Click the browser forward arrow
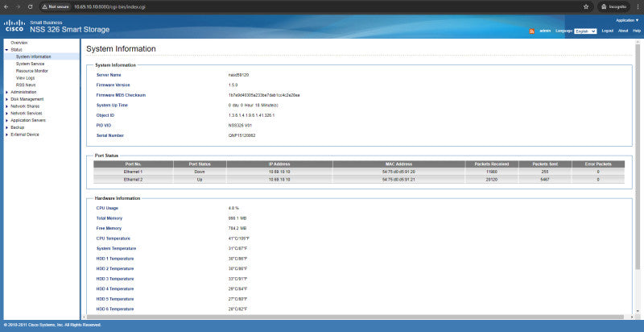Image resolution: width=644 pixels, height=332 pixels. [18, 7]
